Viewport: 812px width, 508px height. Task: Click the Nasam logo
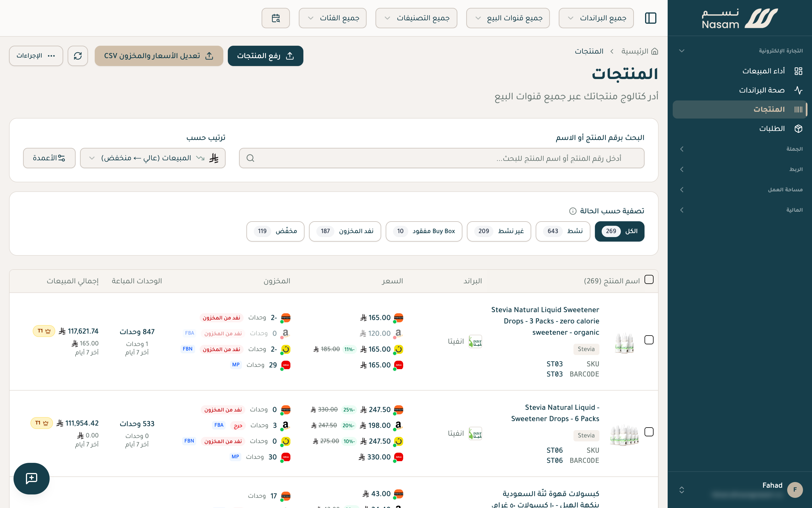pos(740,19)
